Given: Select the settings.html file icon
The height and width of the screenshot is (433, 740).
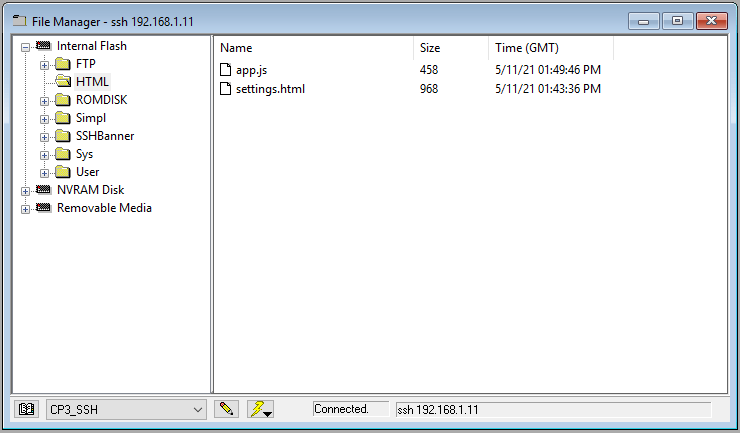Looking at the screenshot, I should tap(226, 89).
